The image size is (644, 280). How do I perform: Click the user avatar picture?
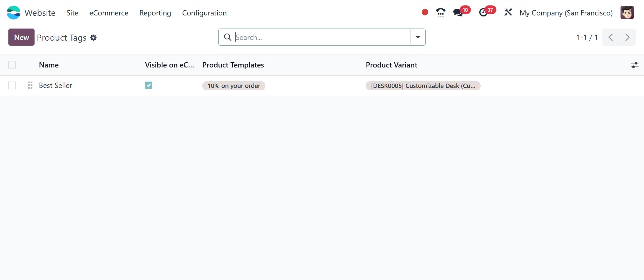[x=627, y=13]
